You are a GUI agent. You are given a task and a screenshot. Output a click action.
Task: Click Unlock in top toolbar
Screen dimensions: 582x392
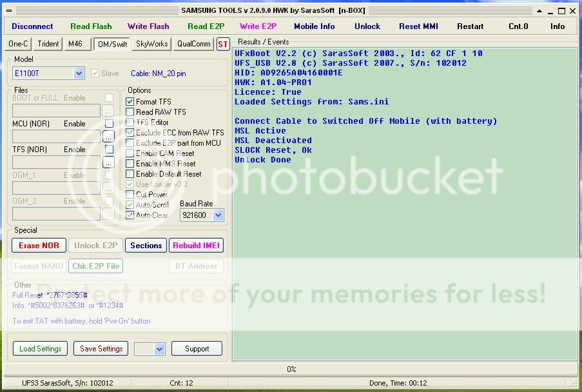click(x=367, y=26)
